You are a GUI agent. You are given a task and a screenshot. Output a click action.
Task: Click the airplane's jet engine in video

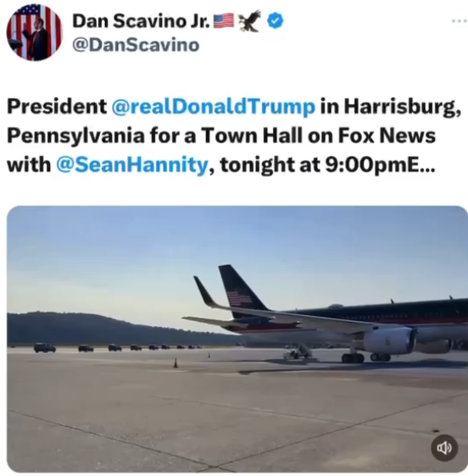point(389,340)
